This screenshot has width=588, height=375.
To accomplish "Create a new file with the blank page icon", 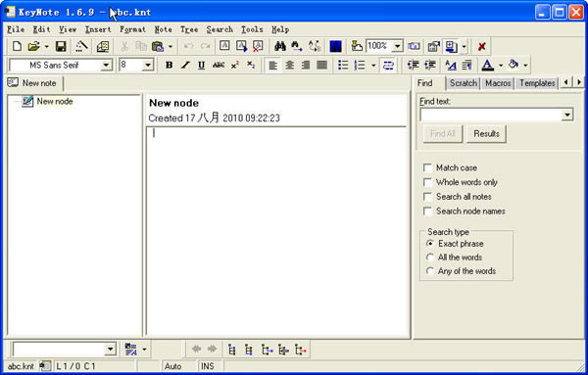I will [x=17, y=46].
